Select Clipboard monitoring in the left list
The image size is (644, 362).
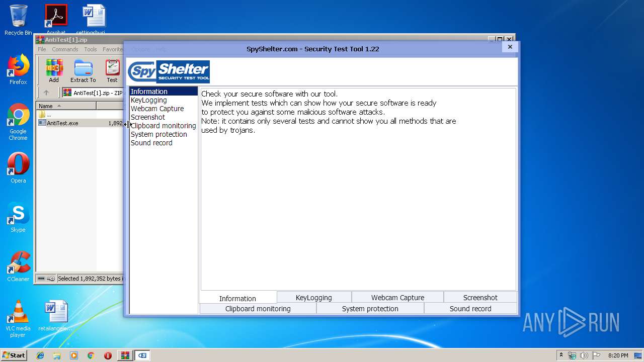click(x=163, y=126)
